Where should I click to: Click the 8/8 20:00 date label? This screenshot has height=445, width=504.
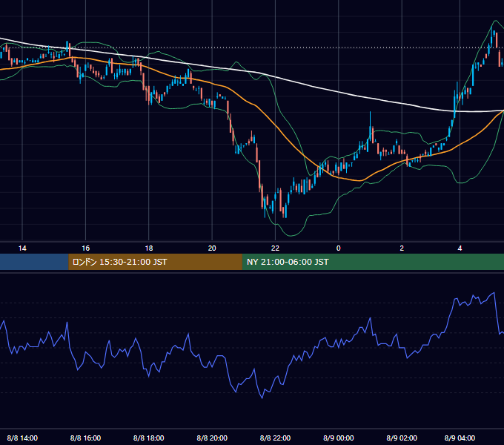tap(212, 438)
